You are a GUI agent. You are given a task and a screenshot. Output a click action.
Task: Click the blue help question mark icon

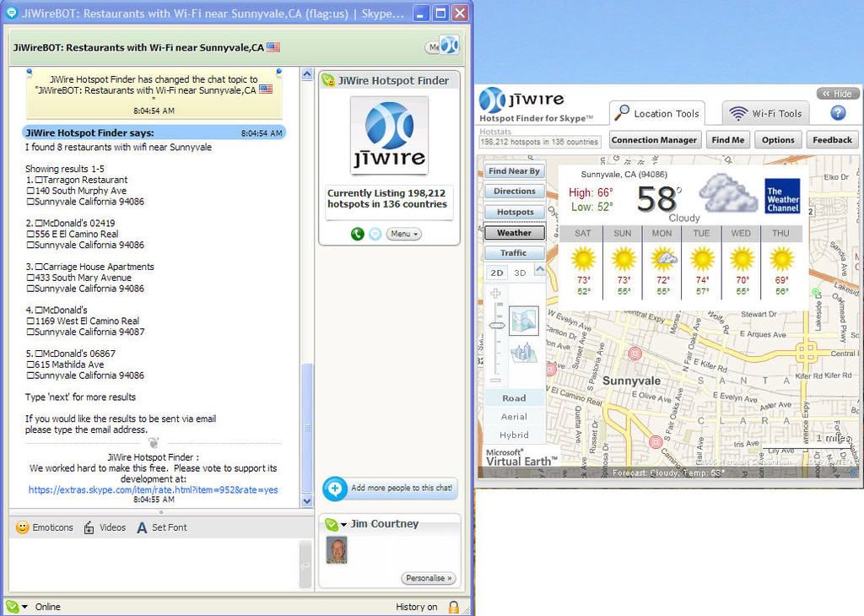coord(838,113)
